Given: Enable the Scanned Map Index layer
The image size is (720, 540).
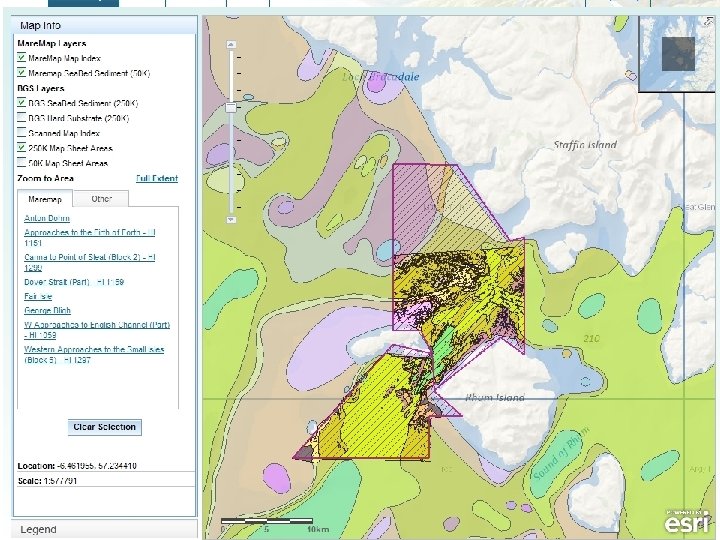Looking at the screenshot, I should coord(21,133).
